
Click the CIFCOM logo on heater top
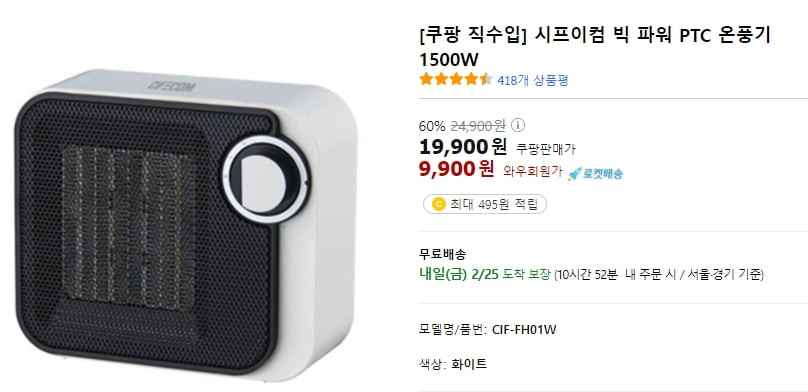click(x=172, y=86)
